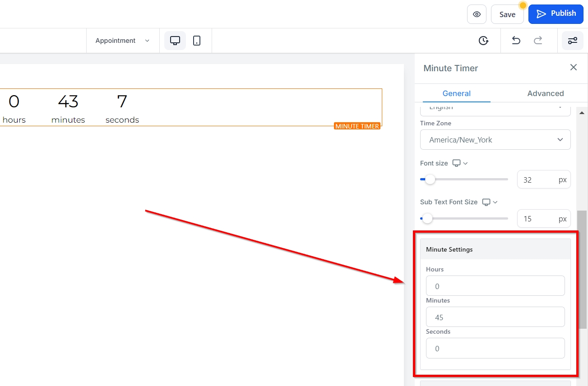Close the Minute Timer panel

click(573, 68)
